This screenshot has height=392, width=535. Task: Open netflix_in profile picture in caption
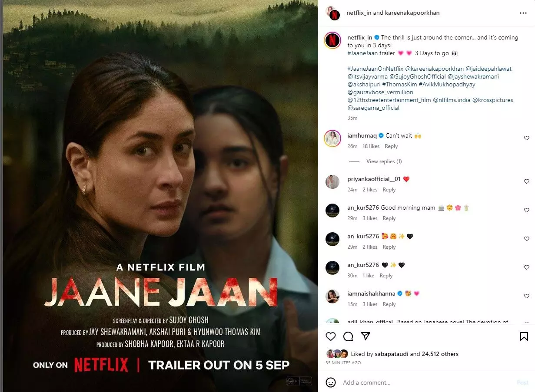coord(332,40)
